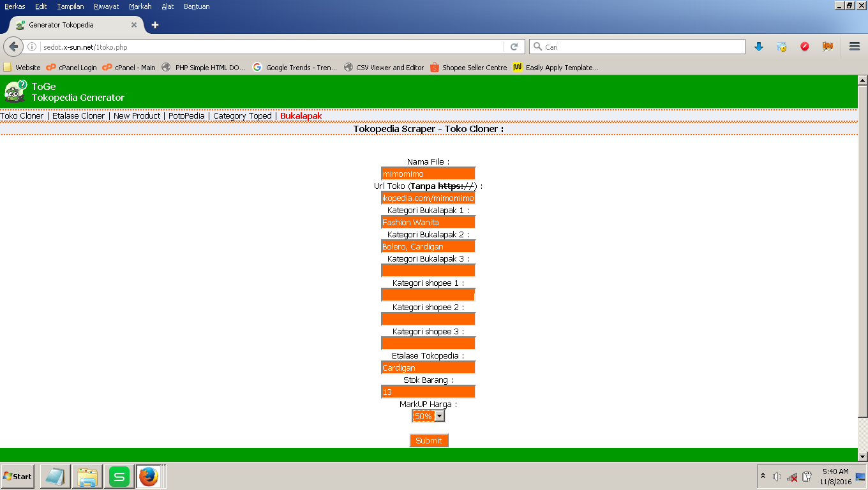Open the Website bookmark folder

coord(22,67)
